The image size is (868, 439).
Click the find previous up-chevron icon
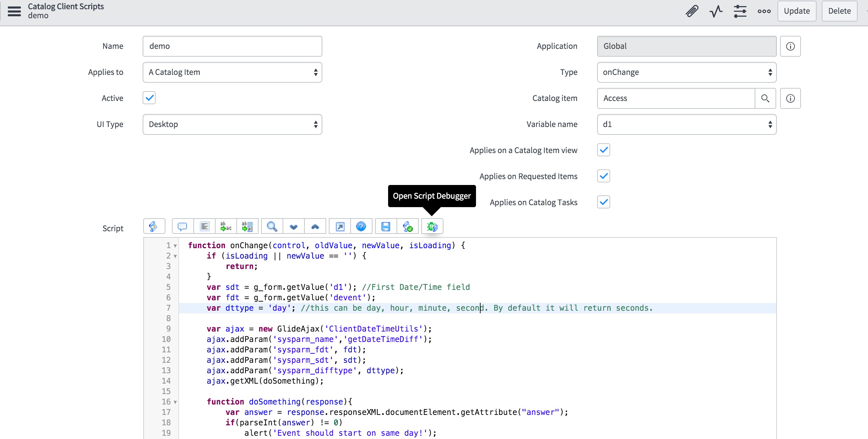point(315,226)
